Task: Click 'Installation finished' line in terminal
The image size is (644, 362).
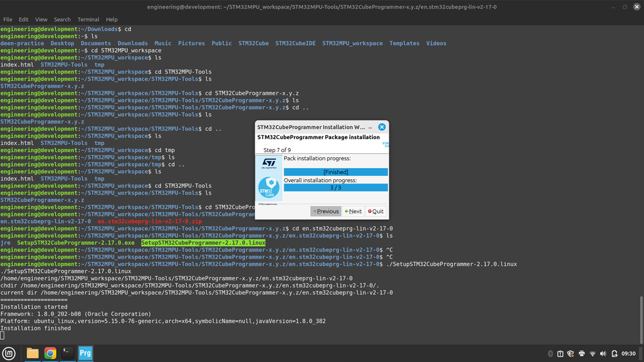Action: coord(35,328)
